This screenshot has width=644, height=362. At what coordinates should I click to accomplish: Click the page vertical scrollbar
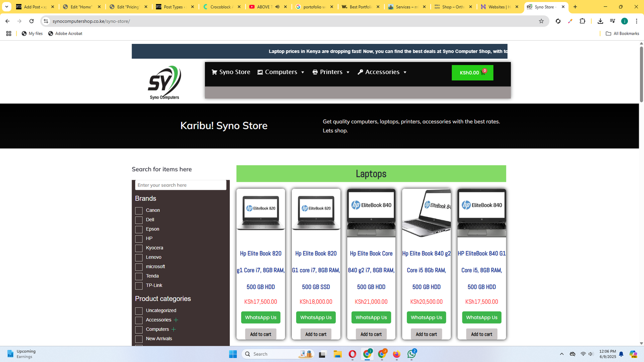(x=641, y=74)
